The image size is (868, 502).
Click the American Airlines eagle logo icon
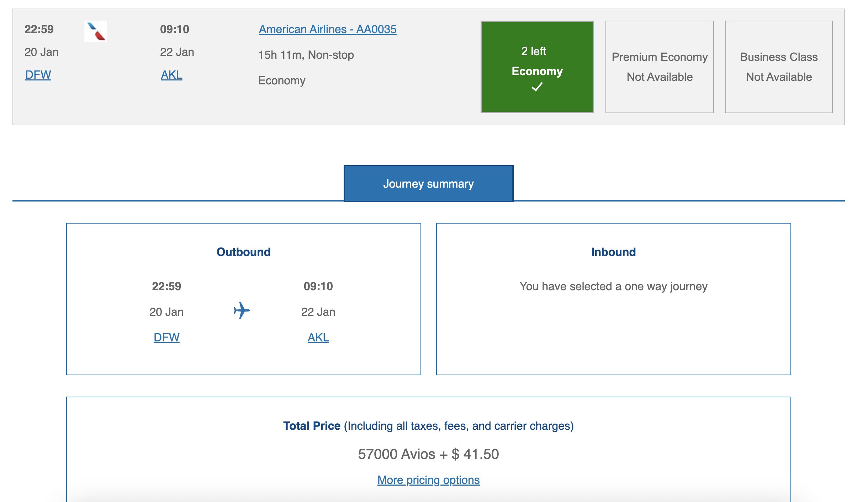click(95, 31)
